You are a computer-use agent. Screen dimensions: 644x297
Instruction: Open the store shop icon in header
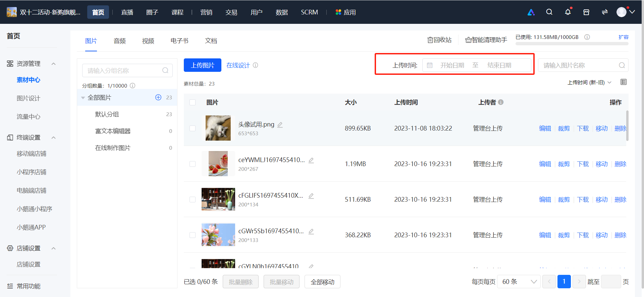click(x=586, y=12)
